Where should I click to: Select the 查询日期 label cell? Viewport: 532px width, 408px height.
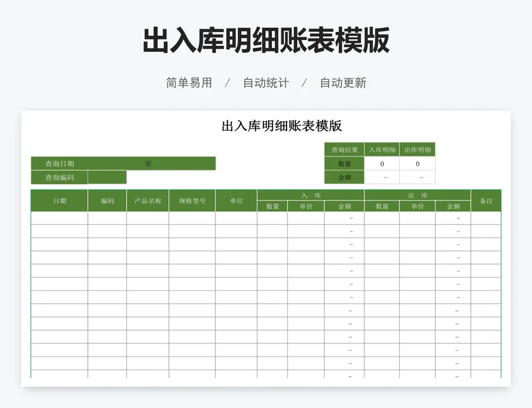(x=59, y=164)
